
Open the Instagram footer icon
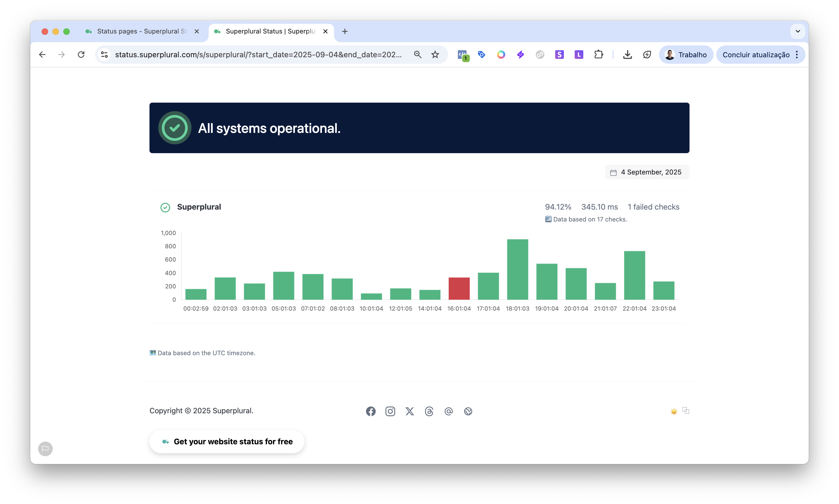click(x=390, y=411)
